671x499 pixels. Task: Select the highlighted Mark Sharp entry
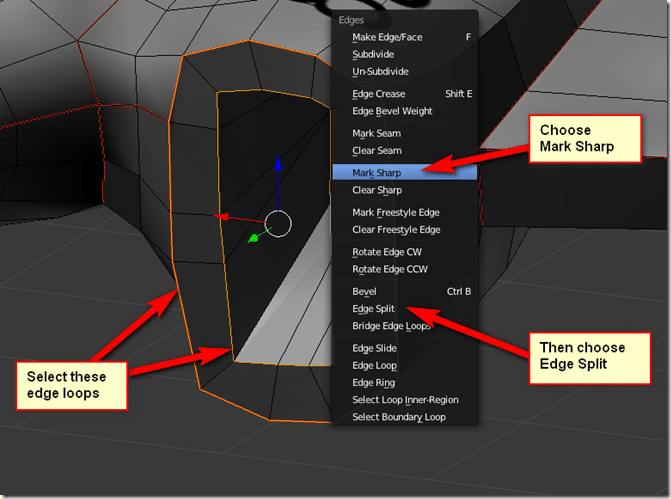(x=405, y=172)
